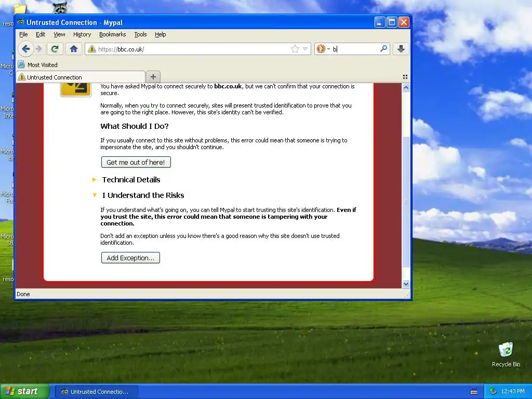Viewport: 532px width, 399px height.
Task: Click the Untrusted Connection taskbar button
Action: [97, 392]
